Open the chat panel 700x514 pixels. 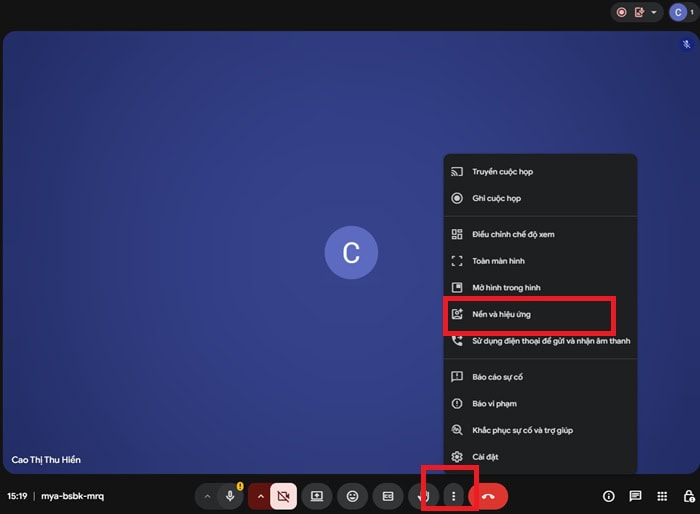point(635,496)
